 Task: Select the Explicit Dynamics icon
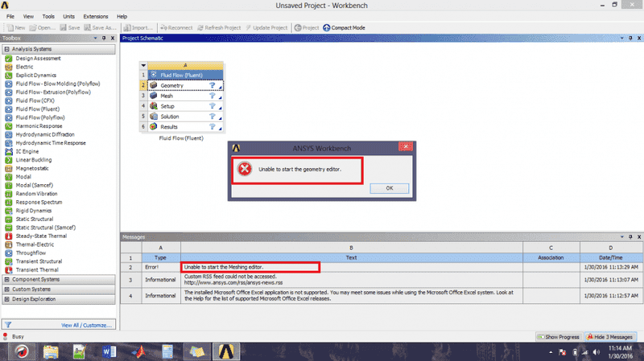click(x=9, y=76)
